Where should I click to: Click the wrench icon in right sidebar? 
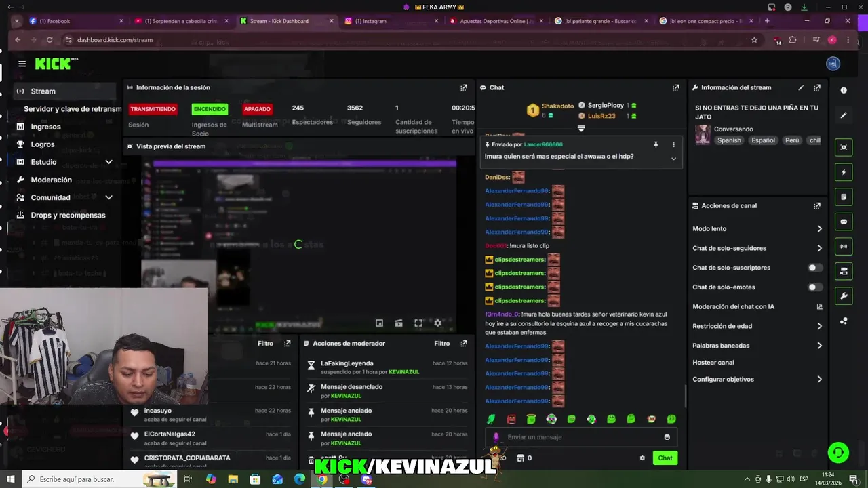[x=844, y=296]
